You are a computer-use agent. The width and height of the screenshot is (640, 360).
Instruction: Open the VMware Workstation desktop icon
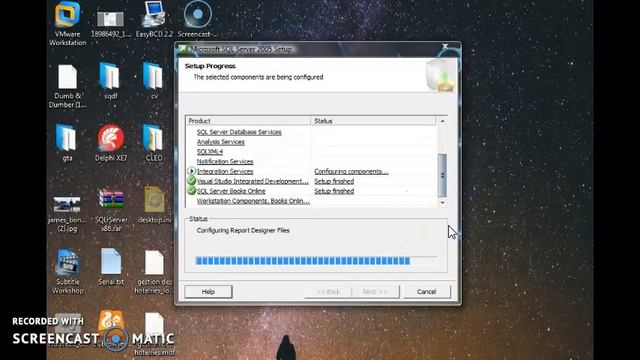click(67, 23)
